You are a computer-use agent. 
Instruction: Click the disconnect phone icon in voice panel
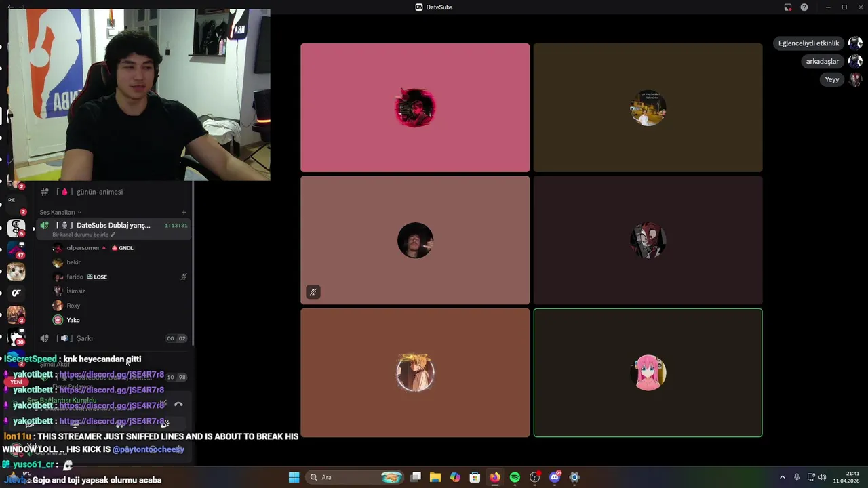click(x=178, y=405)
